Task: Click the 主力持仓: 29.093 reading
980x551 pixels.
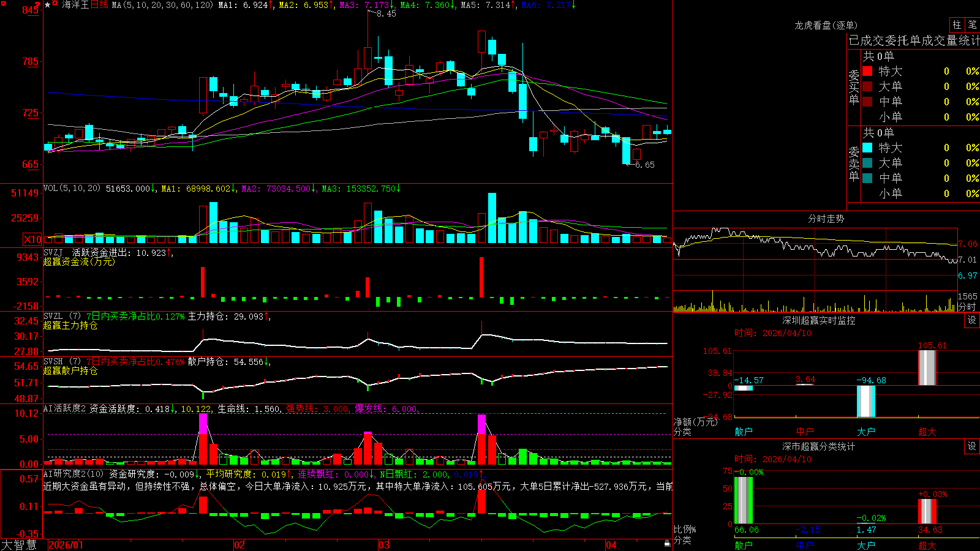Action: point(225,317)
